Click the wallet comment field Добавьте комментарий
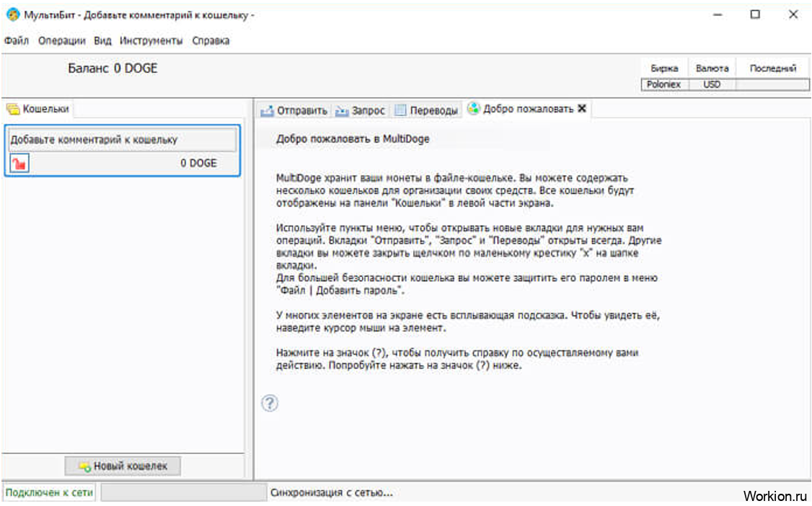812x506 pixels. (121, 140)
